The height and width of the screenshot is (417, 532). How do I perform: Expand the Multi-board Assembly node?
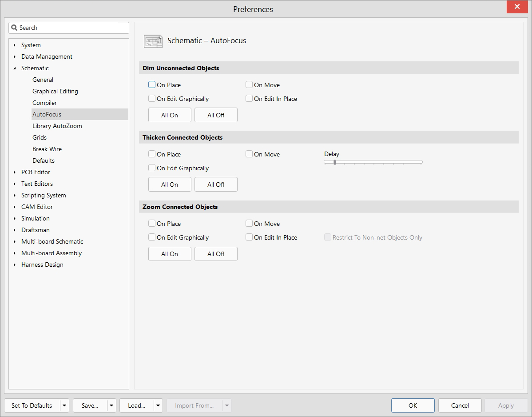15,253
